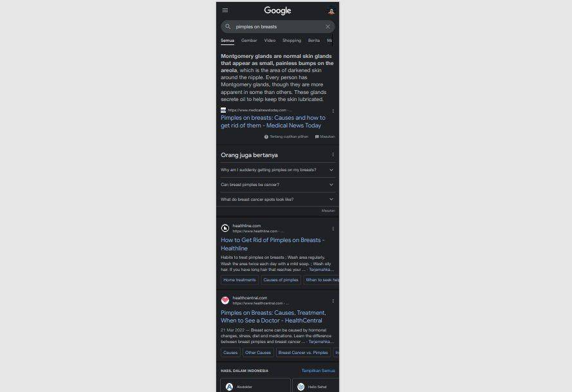Select the Home treatments chip
This screenshot has width=572, height=392.
click(239, 280)
